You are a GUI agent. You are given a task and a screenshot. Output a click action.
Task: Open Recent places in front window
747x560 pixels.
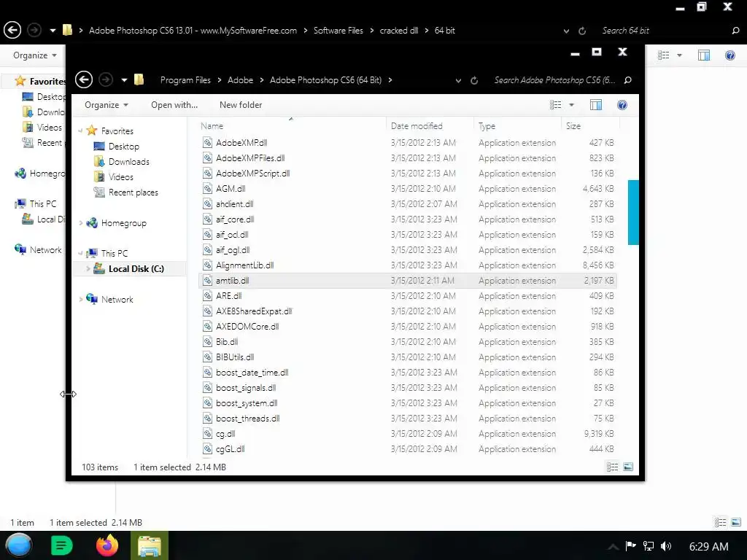133,192
